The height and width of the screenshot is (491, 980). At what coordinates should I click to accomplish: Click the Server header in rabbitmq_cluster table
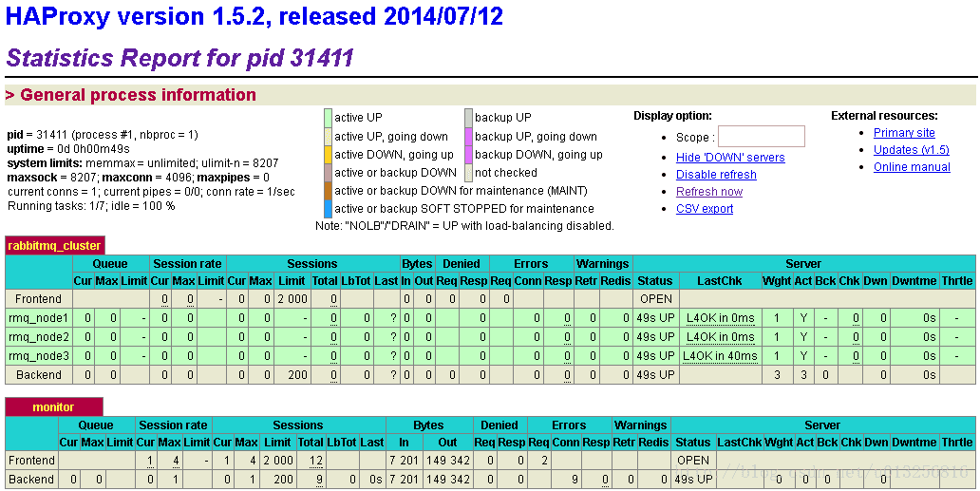[803, 264]
